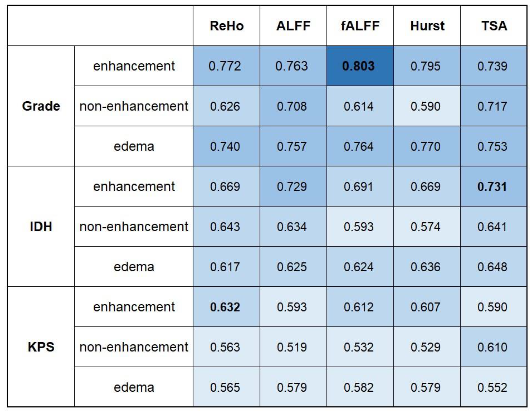Click the IDH row group label
The image size is (532, 415).
[x=41, y=226]
